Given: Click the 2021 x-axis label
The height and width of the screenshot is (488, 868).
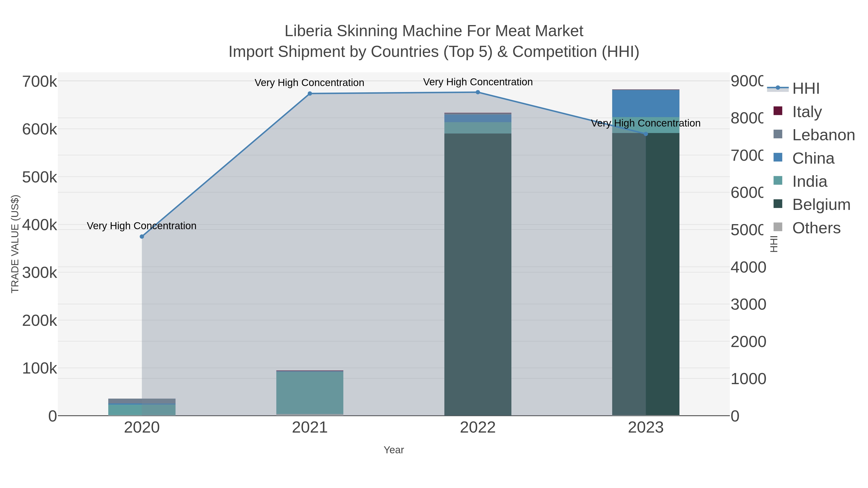Looking at the screenshot, I should pos(310,428).
